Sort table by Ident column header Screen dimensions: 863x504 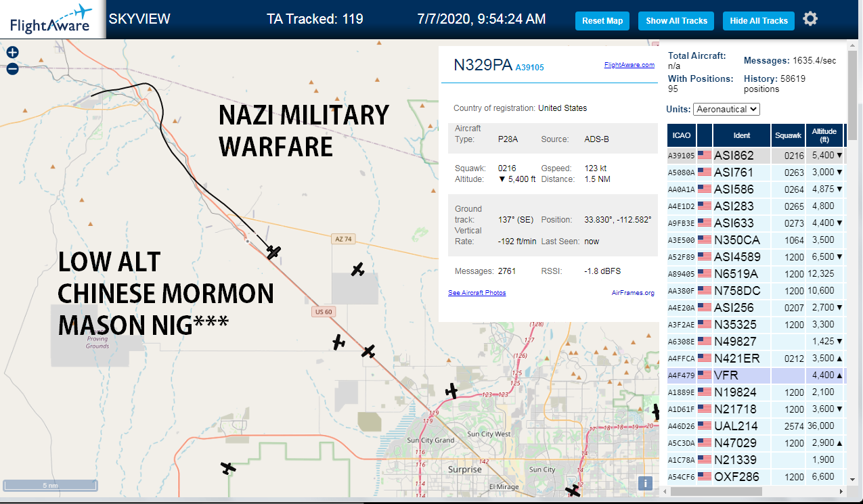(741, 135)
